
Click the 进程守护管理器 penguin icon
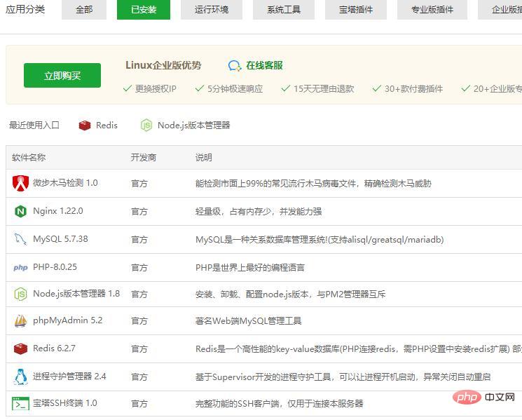tap(20, 377)
